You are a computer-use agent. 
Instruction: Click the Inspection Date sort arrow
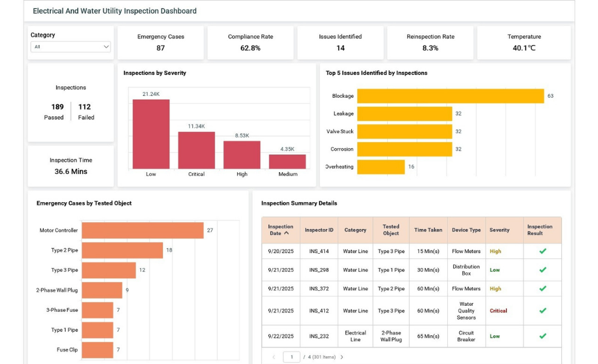tap(286, 233)
